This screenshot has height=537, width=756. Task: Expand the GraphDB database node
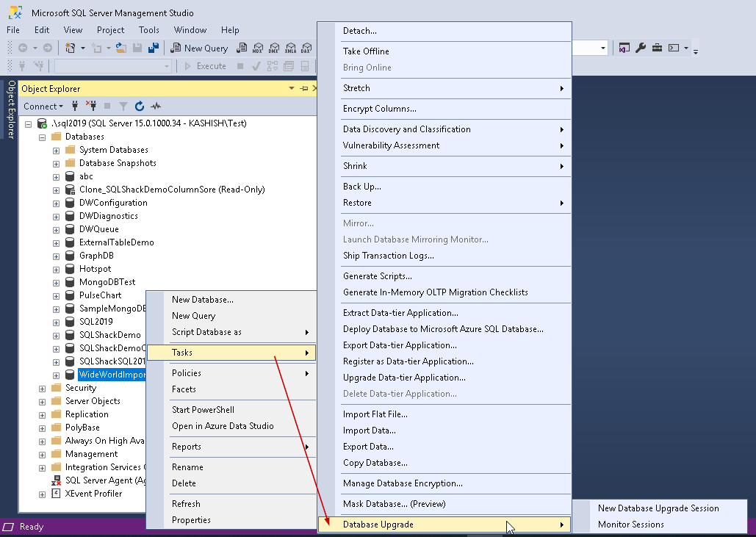coord(56,256)
